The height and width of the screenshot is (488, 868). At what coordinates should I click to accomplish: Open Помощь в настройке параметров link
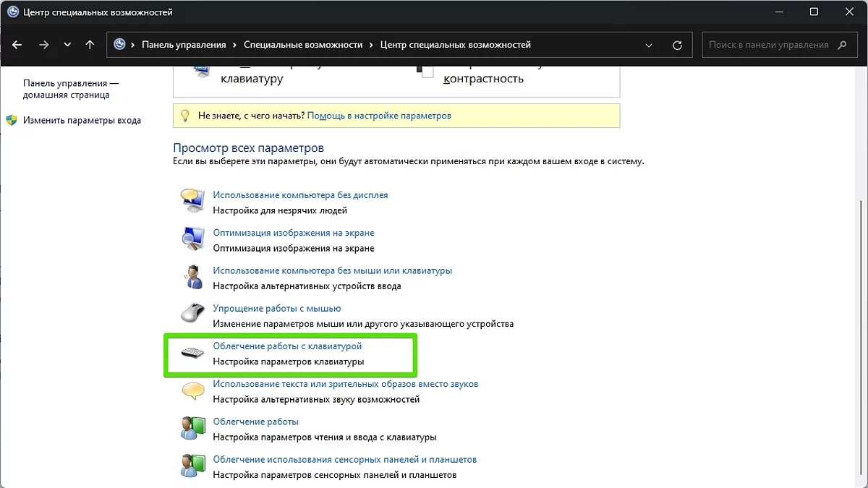(379, 116)
